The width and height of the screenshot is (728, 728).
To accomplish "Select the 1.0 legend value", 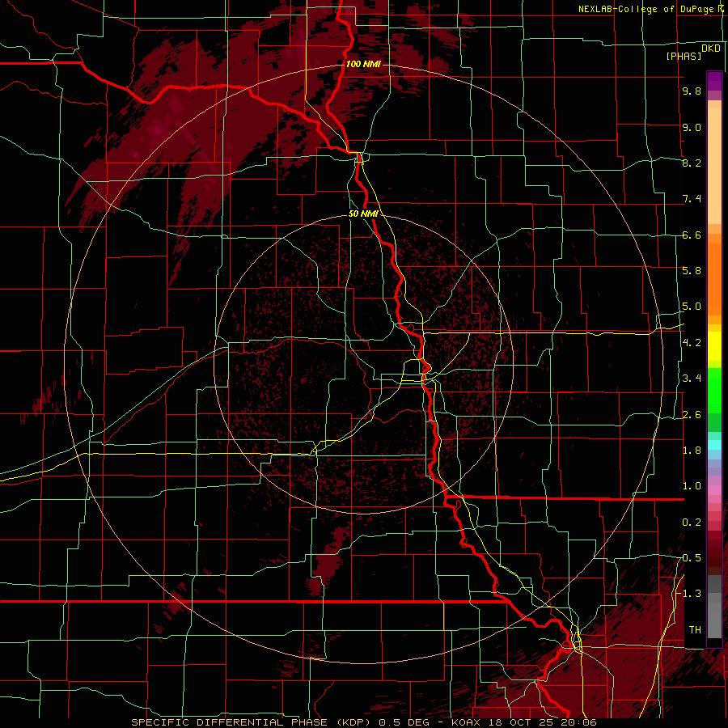I will pos(692,485).
